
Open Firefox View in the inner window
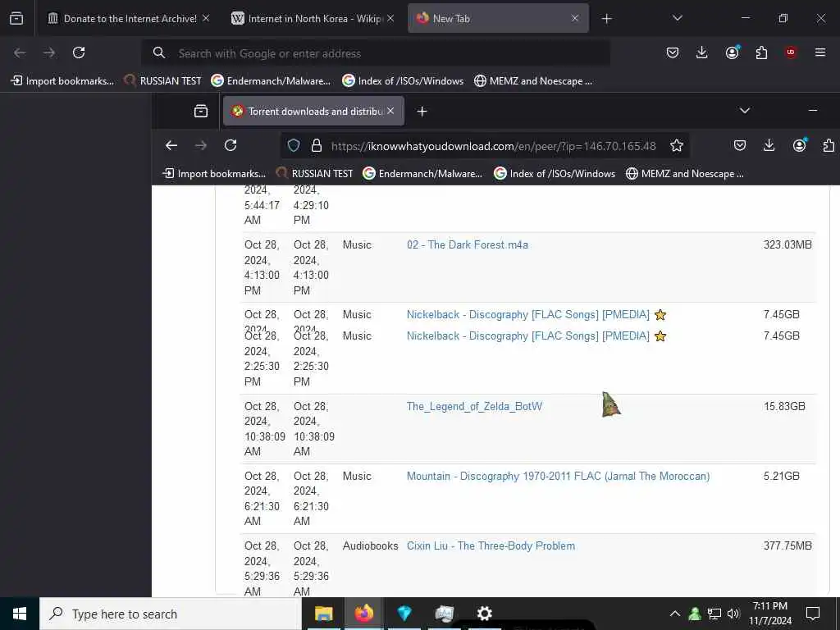(x=201, y=112)
